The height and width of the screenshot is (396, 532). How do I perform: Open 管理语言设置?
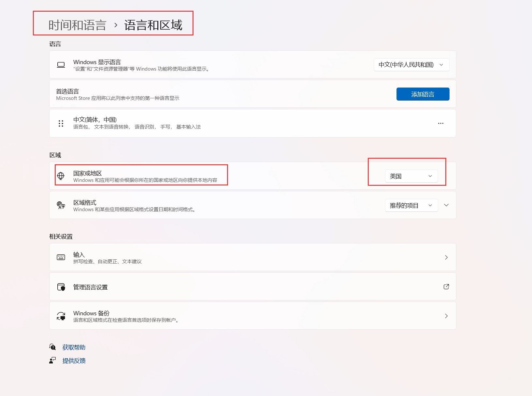click(x=253, y=287)
